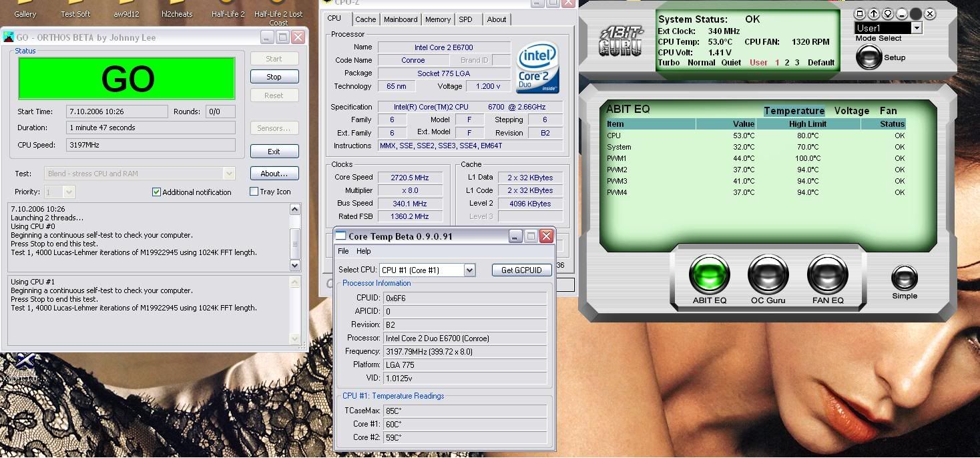The image size is (980, 458).
Task: Open the Test type dropdown in ORTHOS
Action: point(229,174)
